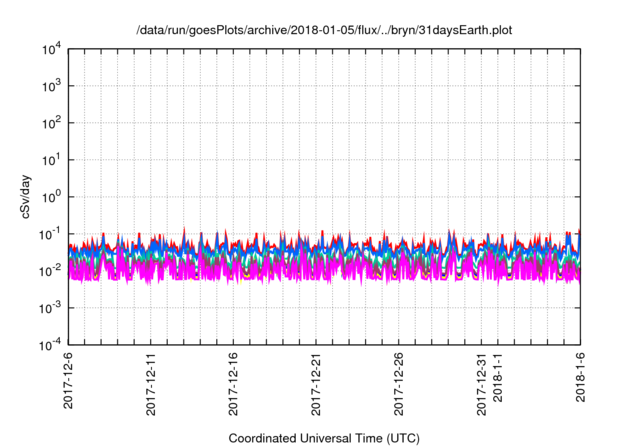Viewport: 640px width, 448px height.
Task: Click the 10^2 y-axis tick label
Action: click(x=50, y=123)
